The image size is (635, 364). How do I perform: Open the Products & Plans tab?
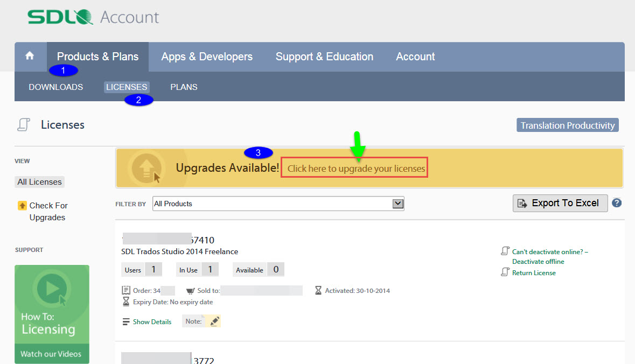pos(97,57)
